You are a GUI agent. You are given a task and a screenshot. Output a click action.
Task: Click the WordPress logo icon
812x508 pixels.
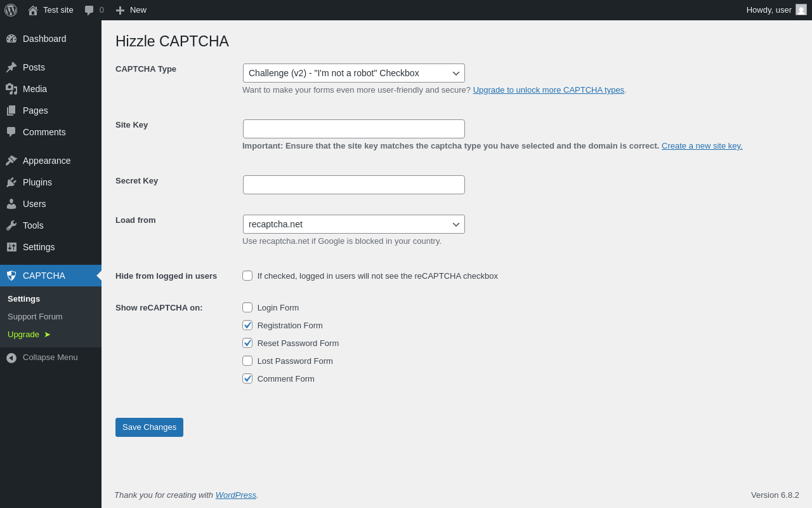tap(11, 10)
